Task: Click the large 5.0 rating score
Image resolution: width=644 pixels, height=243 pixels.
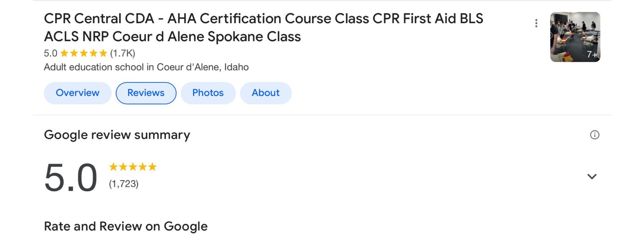Action: tap(71, 177)
